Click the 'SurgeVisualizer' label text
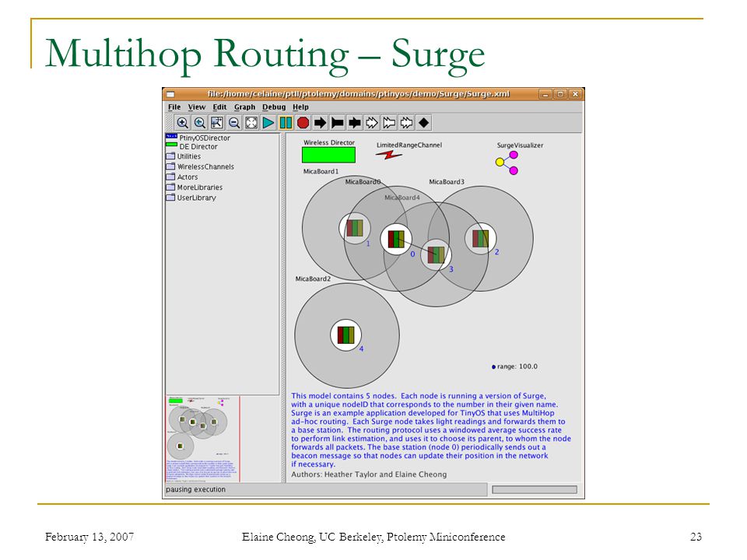The height and width of the screenshot is (560, 747). (521, 145)
